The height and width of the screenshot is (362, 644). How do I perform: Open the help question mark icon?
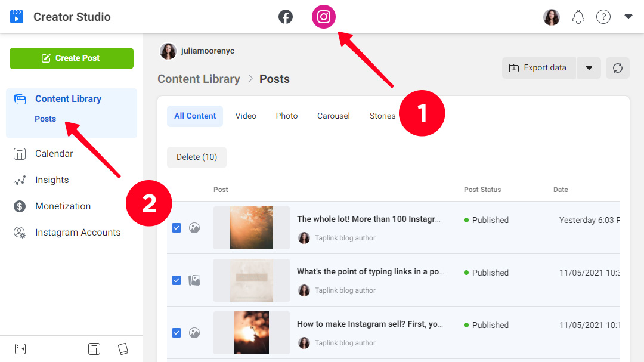click(603, 17)
